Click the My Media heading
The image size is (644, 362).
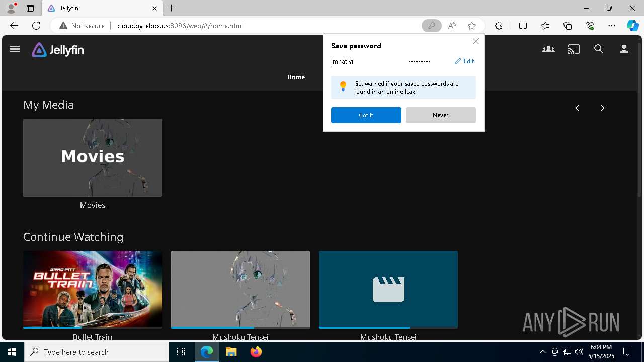coord(49,105)
